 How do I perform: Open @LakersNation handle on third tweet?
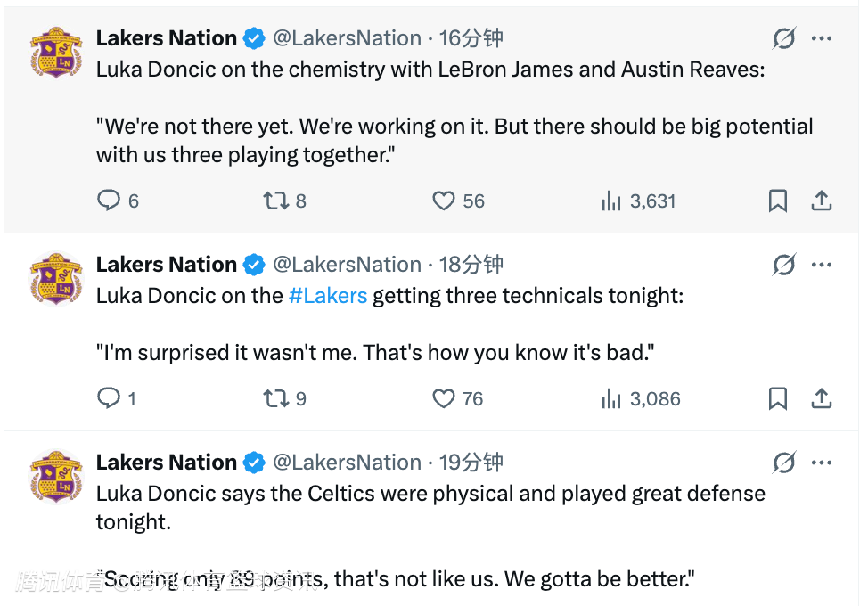pos(347,463)
